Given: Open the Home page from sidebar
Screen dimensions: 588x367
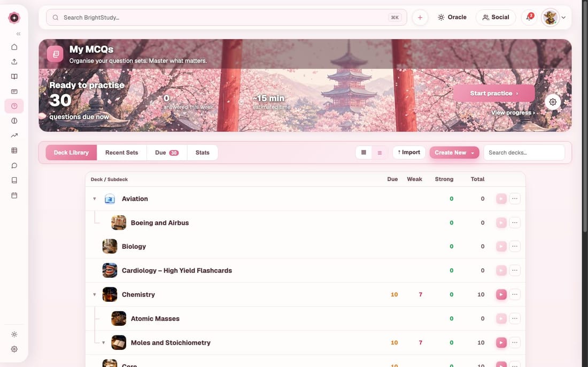Looking at the screenshot, I should 14,47.
